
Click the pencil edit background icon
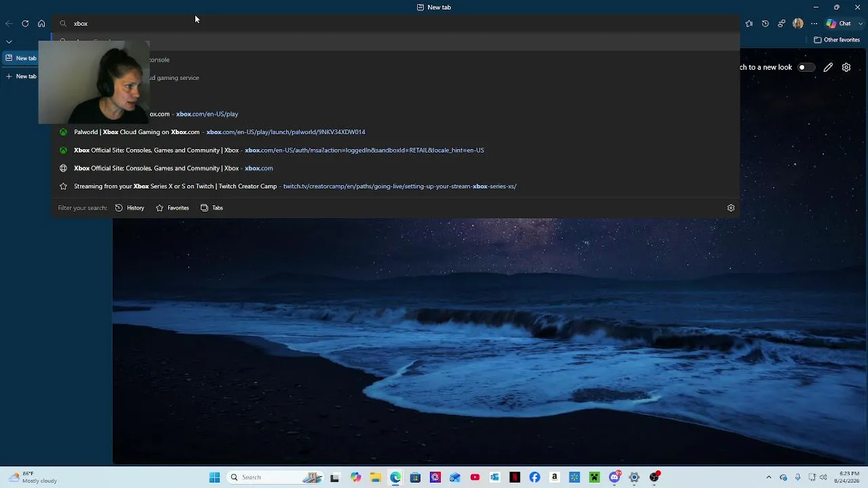[828, 67]
